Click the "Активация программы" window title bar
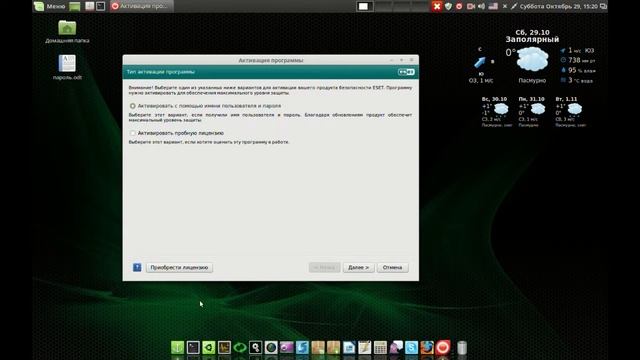 click(271, 60)
